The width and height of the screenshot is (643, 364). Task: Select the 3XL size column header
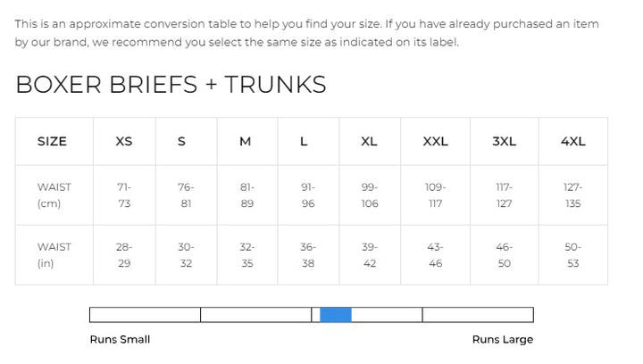click(504, 141)
